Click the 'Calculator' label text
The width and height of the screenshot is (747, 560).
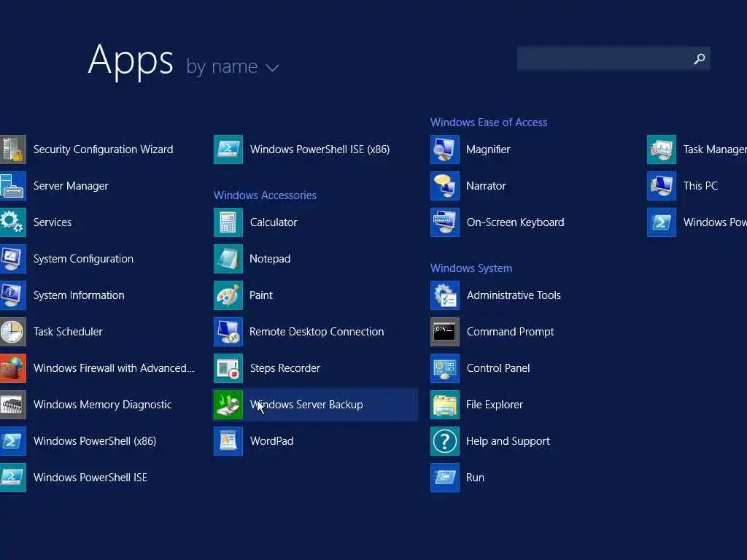[274, 222]
